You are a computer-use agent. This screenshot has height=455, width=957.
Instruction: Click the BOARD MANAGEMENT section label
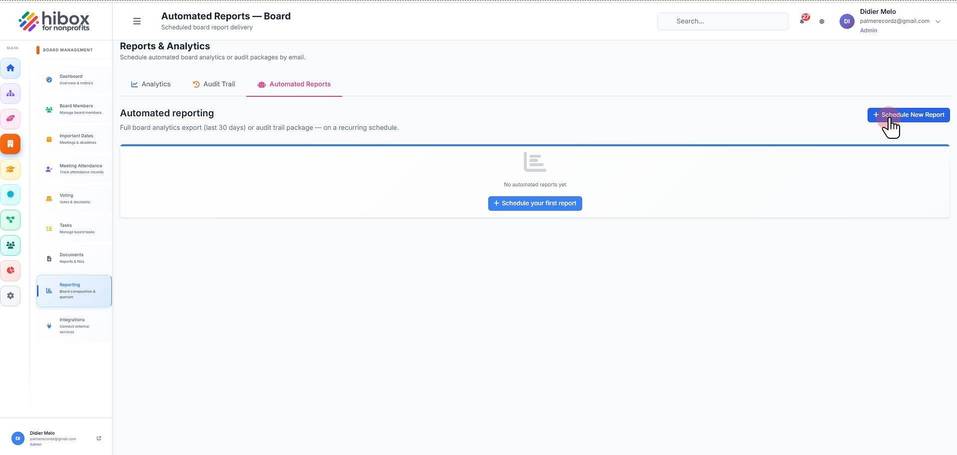68,50
